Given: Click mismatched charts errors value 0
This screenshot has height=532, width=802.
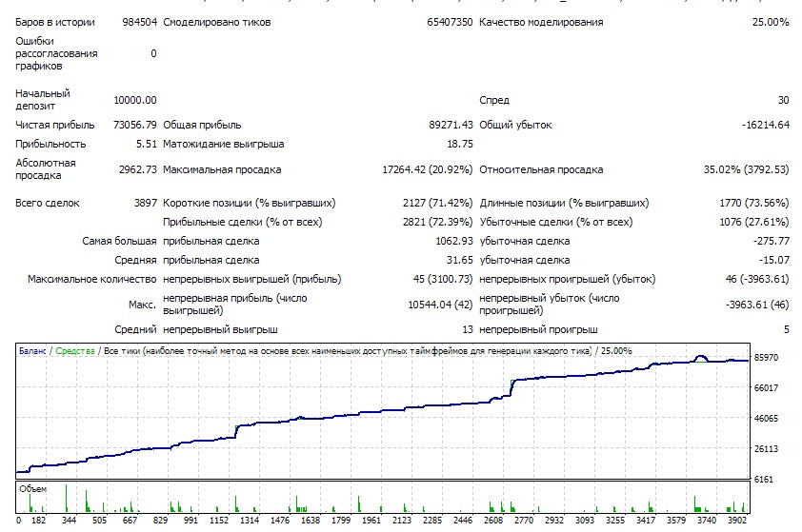Looking at the screenshot, I should tap(153, 53).
